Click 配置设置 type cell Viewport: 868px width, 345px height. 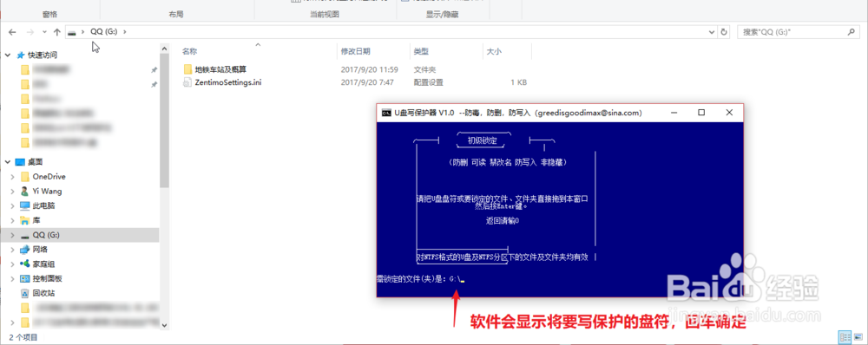[x=429, y=82]
